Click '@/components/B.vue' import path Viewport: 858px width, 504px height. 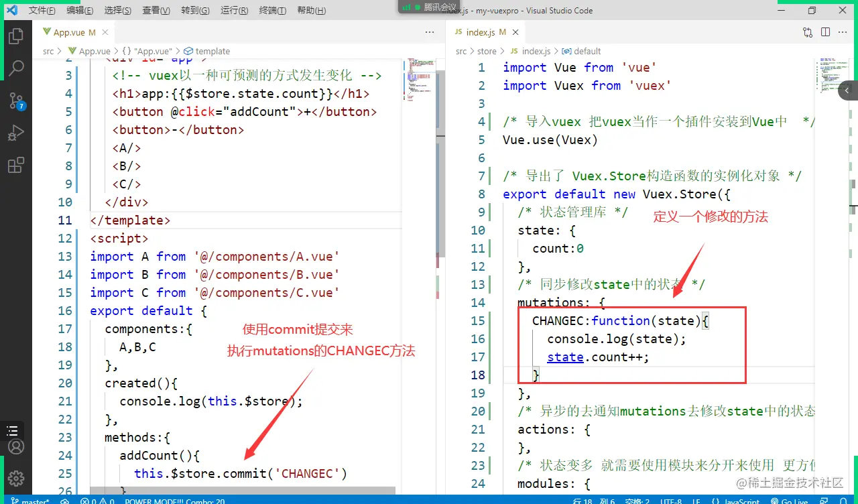tap(267, 275)
